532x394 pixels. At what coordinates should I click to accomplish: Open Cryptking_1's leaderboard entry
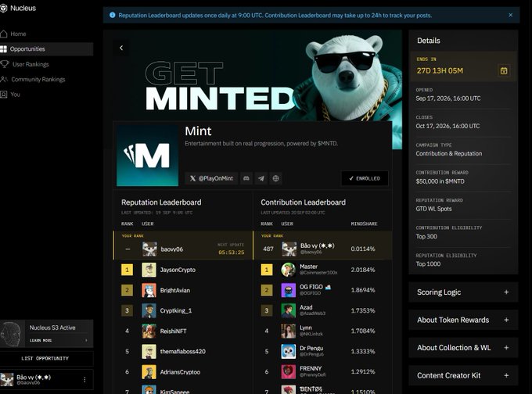pos(183,310)
